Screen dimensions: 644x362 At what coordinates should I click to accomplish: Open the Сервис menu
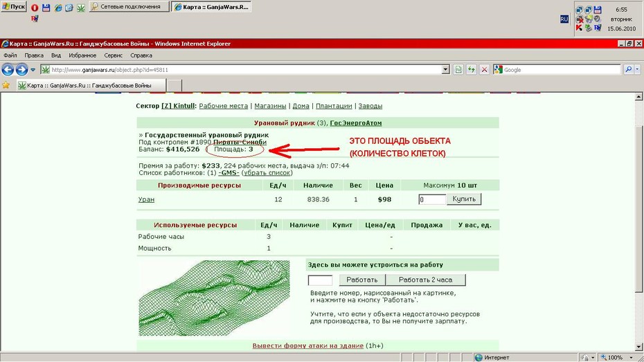coord(114,55)
